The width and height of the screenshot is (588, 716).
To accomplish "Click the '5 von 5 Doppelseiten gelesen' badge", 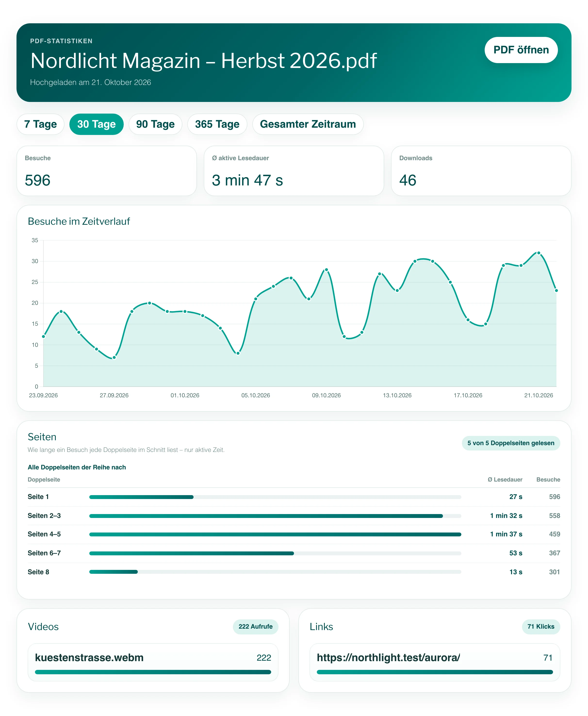I will (x=510, y=443).
